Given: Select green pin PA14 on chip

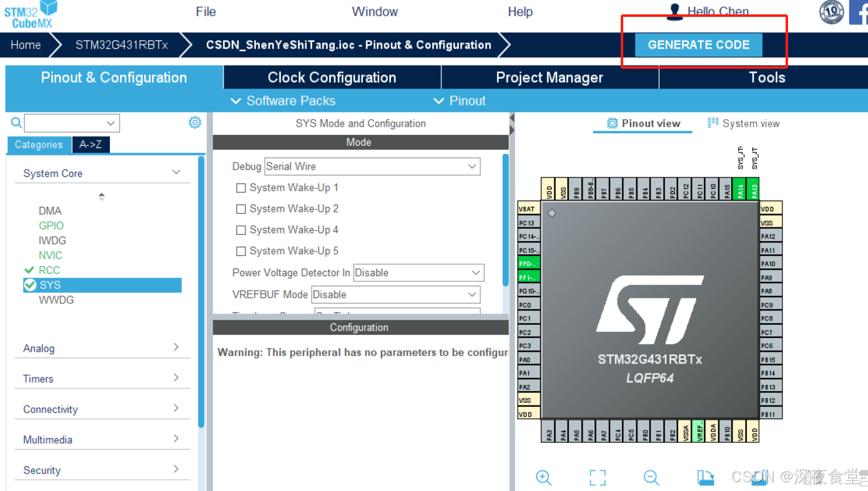Looking at the screenshot, I should [x=741, y=189].
